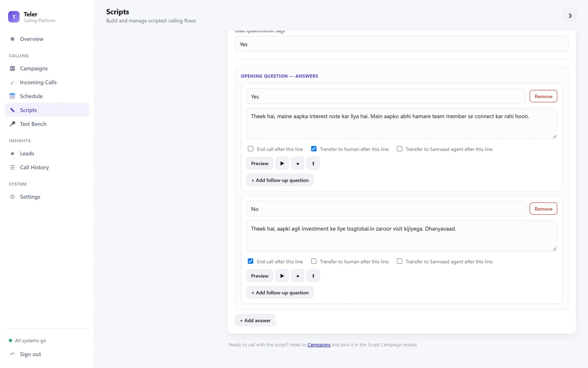Image resolution: width=588 pixels, height=368 pixels.
Task: Click the Teler logo icon
Action: (x=14, y=17)
